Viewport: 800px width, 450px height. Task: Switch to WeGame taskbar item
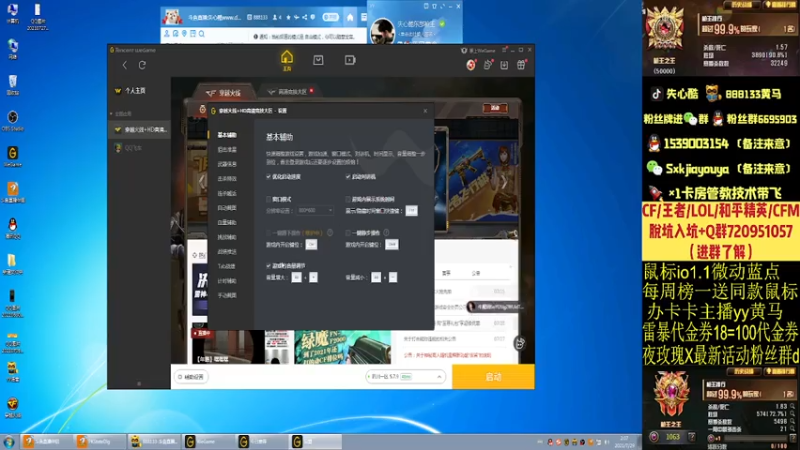pos(206,441)
